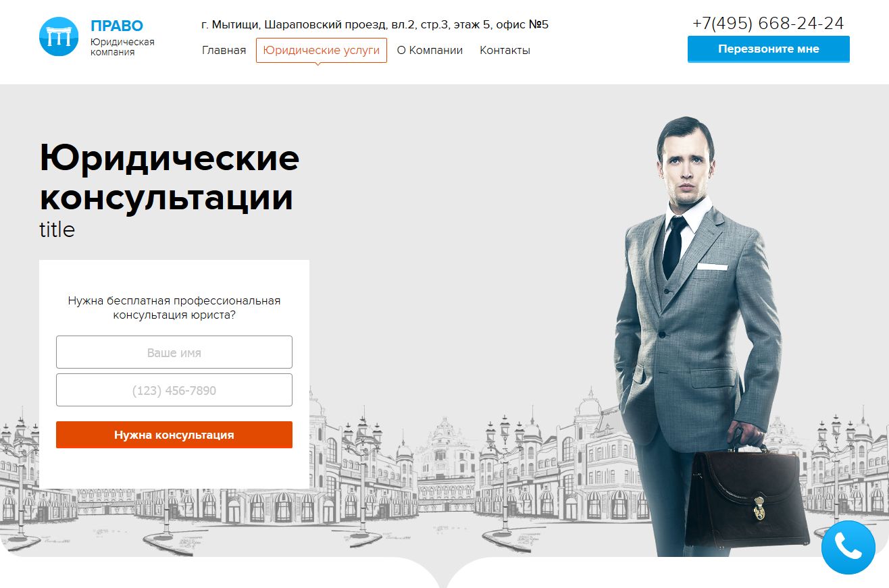Image resolution: width=889 pixels, height=588 pixels.
Task: Submit with the Нужна консультация button
Action: point(174,435)
